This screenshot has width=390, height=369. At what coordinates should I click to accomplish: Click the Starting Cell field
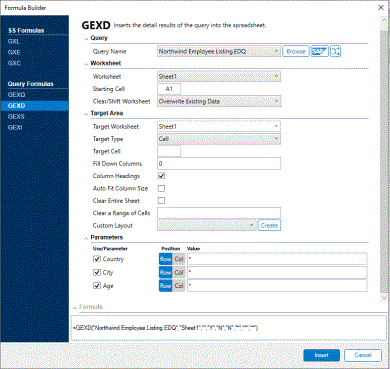point(169,89)
